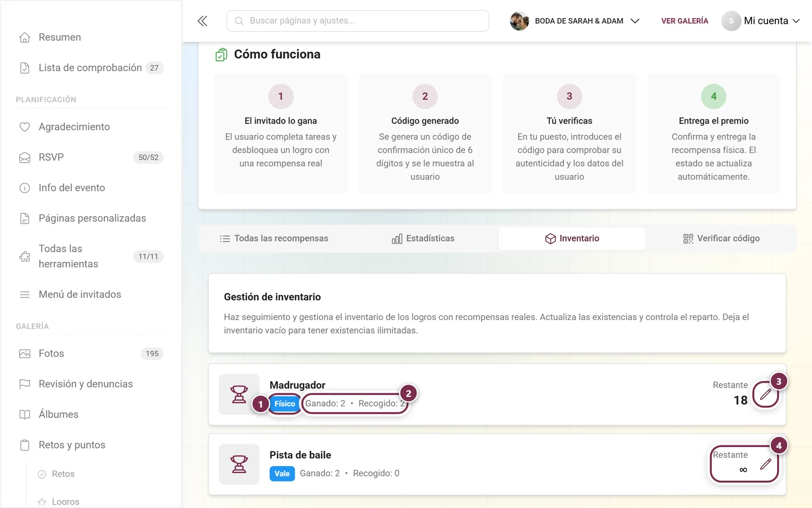Image resolution: width=812 pixels, height=508 pixels.
Task: Click the Madrugador remaining value 18
Action: click(x=740, y=400)
